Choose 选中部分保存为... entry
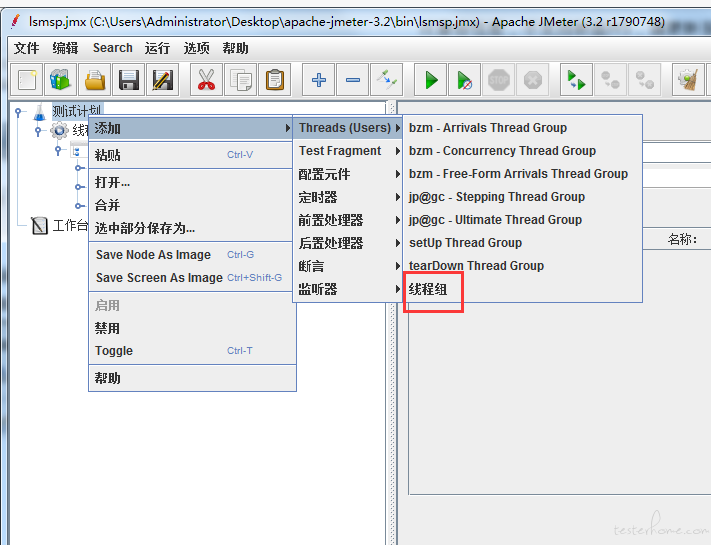The height and width of the screenshot is (545, 711). 191,228
